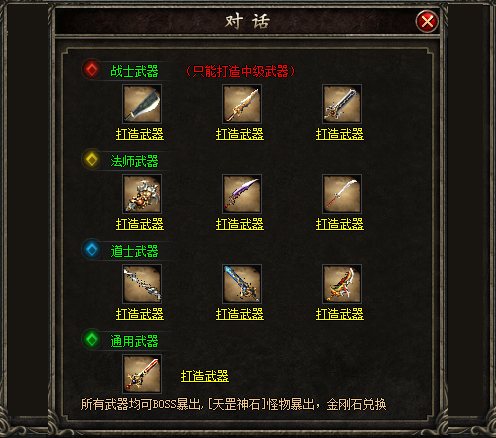Click 打造武器 link next to the 通用武器 sword
496x438 pixels.
point(205,376)
